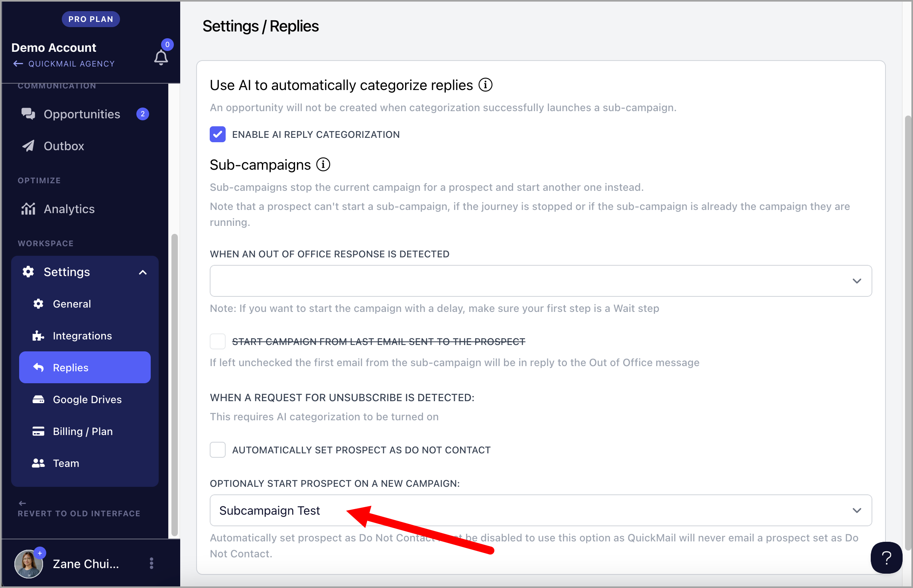
Task: Click the Settings menu label
Action: point(67,272)
